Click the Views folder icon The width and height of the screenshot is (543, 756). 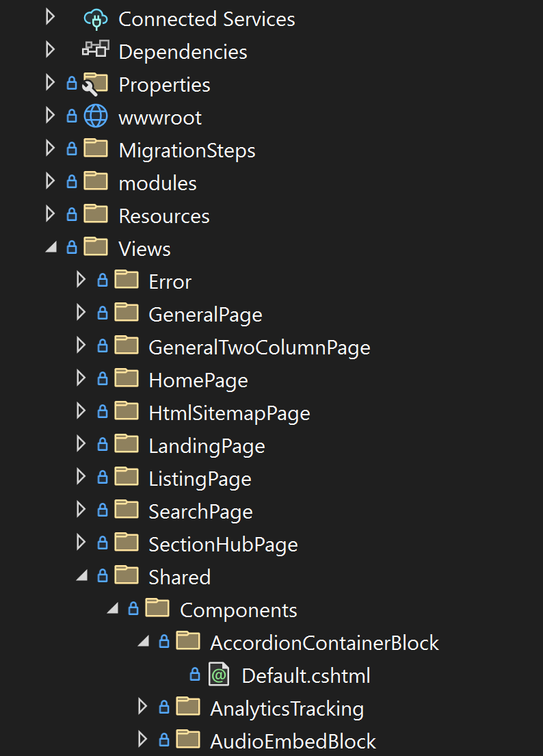pyautogui.click(x=96, y=248)
